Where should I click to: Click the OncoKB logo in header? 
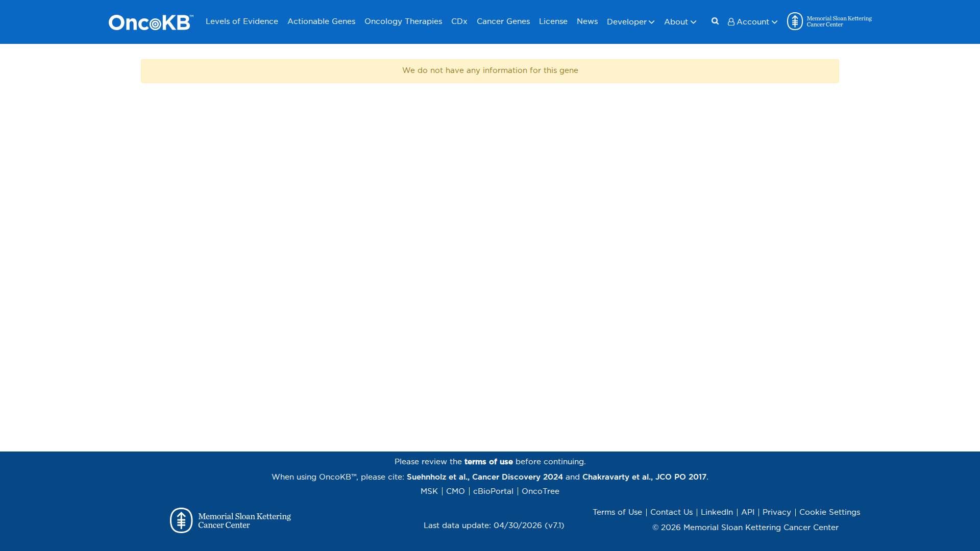coord(151,22)
